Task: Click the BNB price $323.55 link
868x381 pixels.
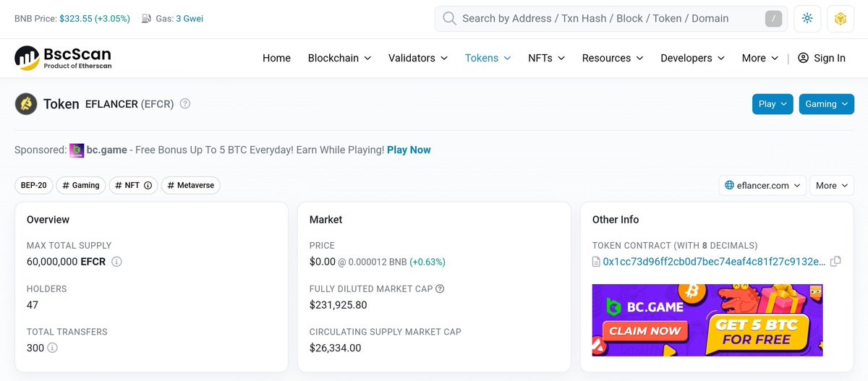Action: (95, 19)
